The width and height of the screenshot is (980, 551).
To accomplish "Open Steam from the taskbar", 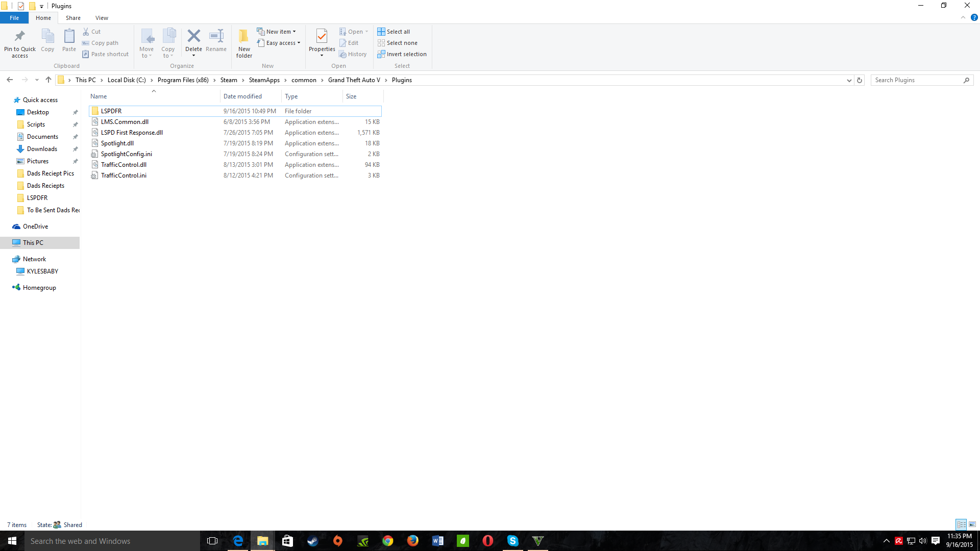I will [x=312, y=541].
